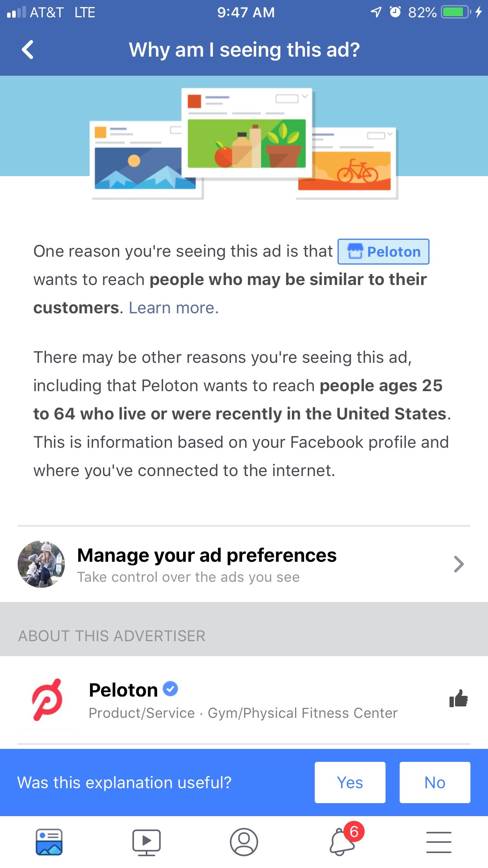Answer No to explanation useful
The image size is (488, 868).
pos(435,782)
